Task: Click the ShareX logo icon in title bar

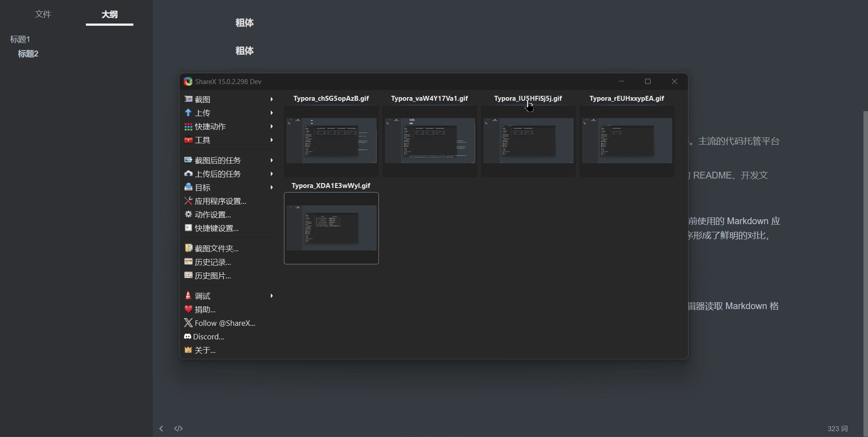Action: [188, 81]
